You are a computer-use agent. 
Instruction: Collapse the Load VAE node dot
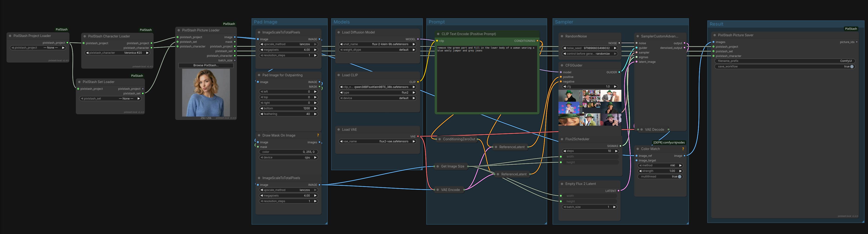[338, 130]
